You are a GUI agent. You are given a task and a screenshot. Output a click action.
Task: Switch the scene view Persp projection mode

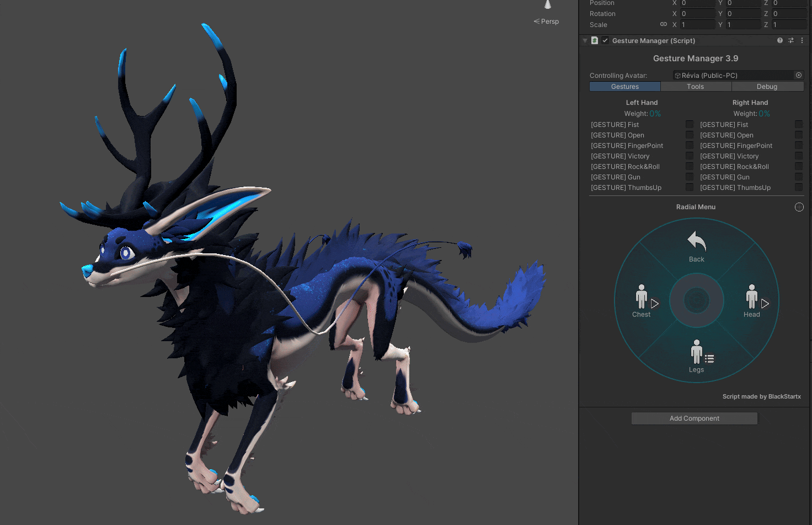[x=546, y=22]
